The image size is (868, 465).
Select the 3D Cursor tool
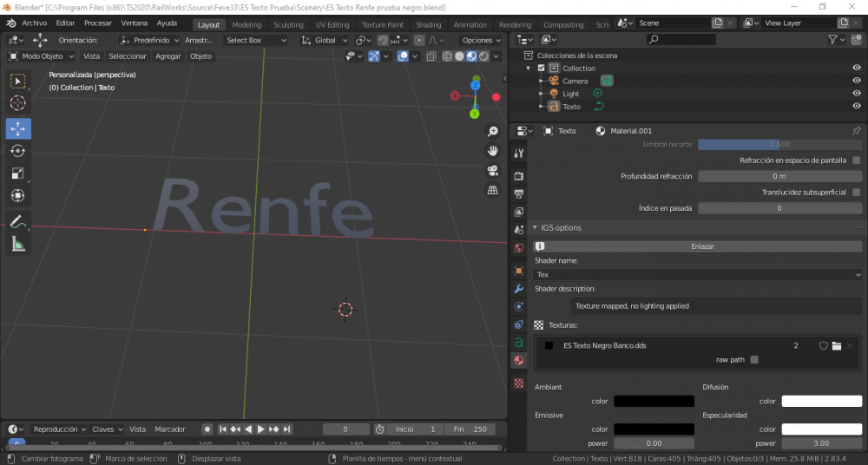[18, 103]
